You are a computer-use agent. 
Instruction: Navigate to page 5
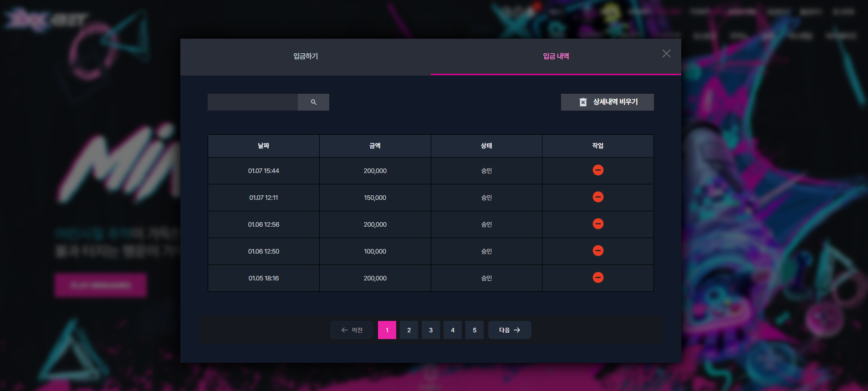475,330
